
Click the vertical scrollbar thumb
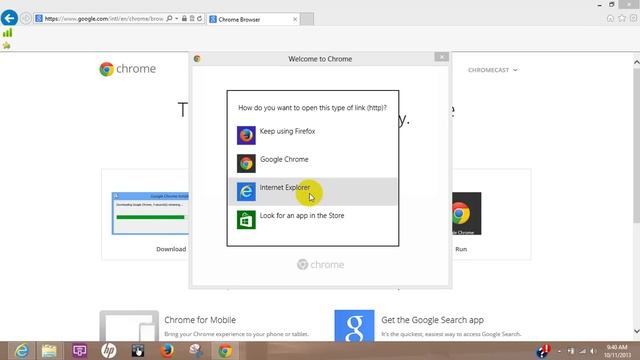click(x=636, y=145)
